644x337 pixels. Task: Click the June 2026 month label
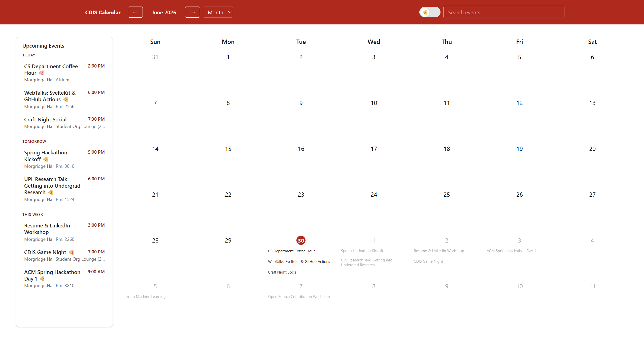164,12
